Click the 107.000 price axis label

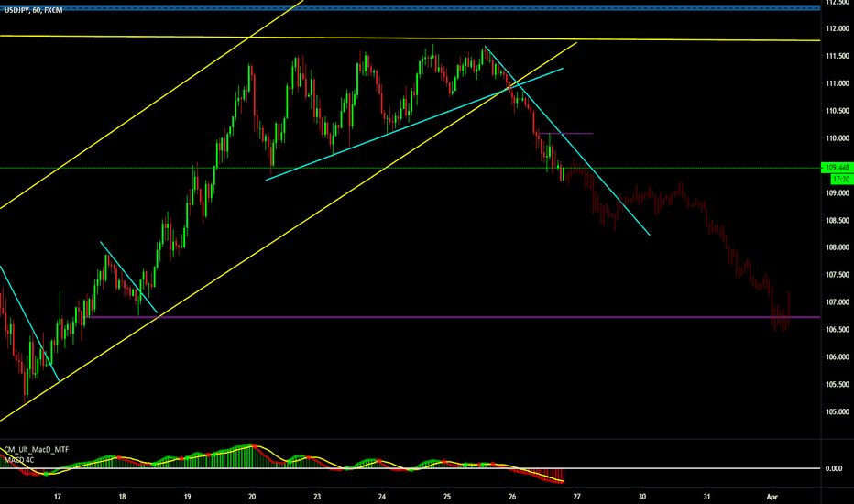coord(838,302)
